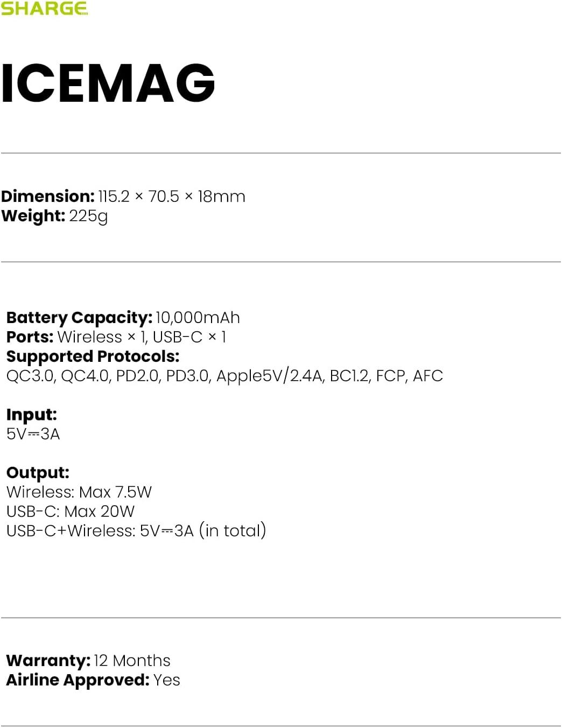The width and height of the screenshot is (562, 728).
Task: Click the Wireless: Max 7.5W line
Action: pos(79,492)
